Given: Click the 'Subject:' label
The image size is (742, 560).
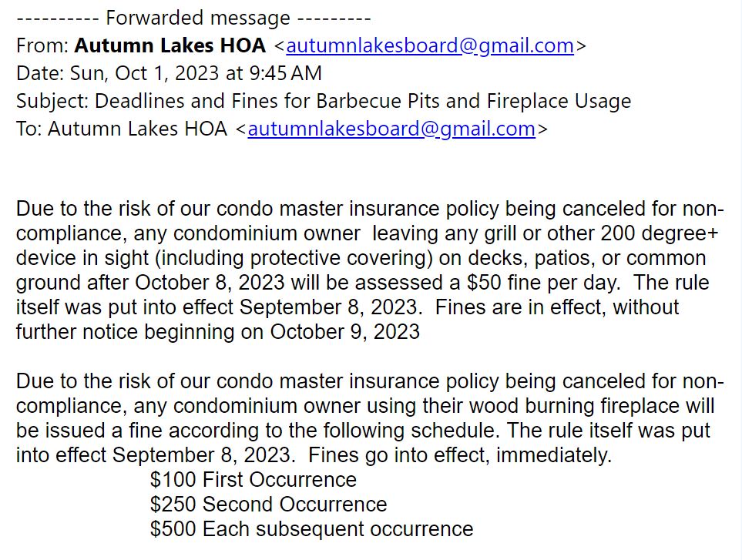Looking at the screenshot, I should [x=52, y=101].
